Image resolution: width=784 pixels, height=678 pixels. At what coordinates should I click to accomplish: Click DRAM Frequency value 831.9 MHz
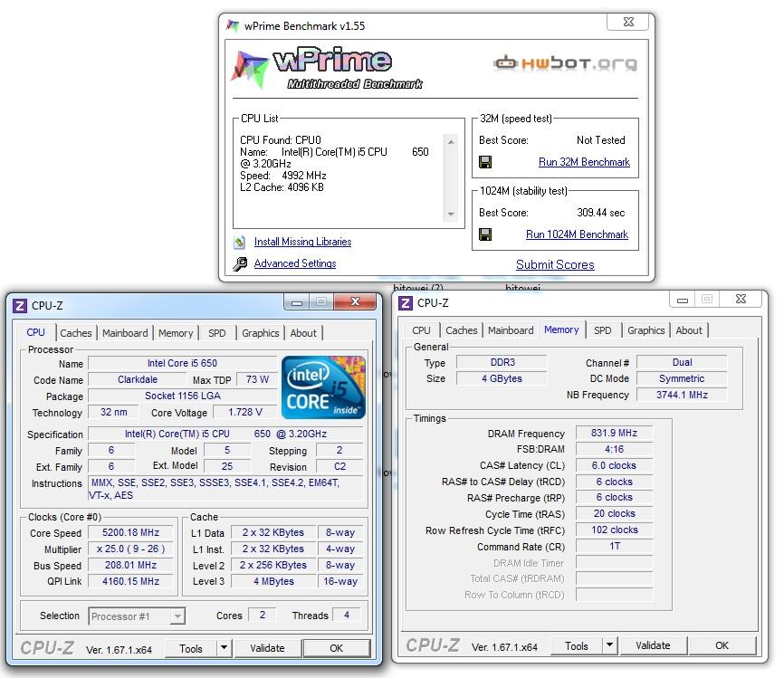(x=614, y=433)
